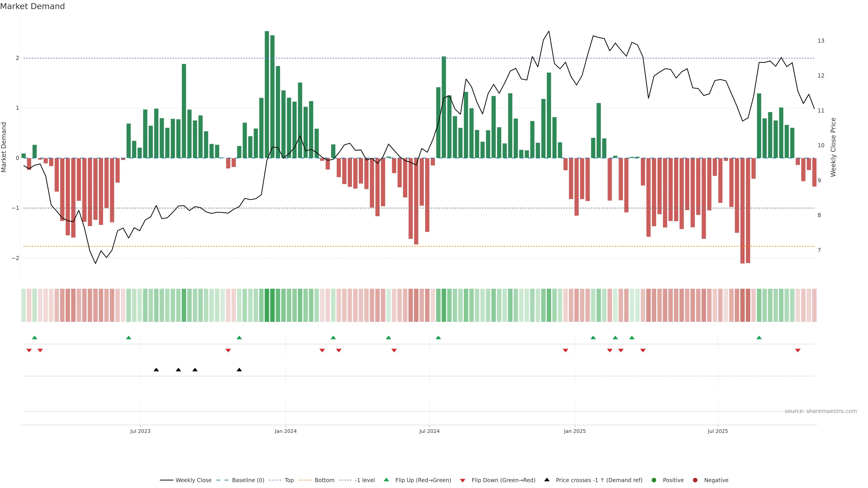Click the Jul 2025 axis label
868x488 pixels.
[717, 431]
